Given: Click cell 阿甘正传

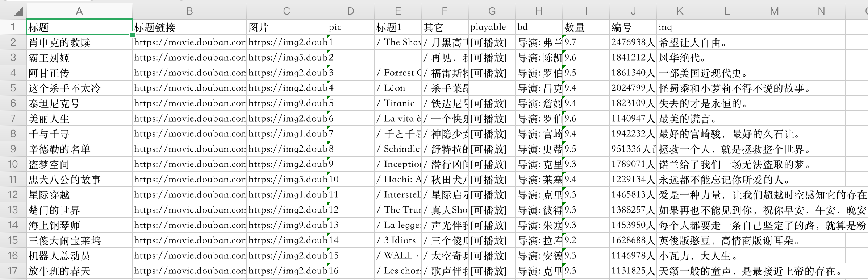Looking at the screenshot, I should point(79,73).
